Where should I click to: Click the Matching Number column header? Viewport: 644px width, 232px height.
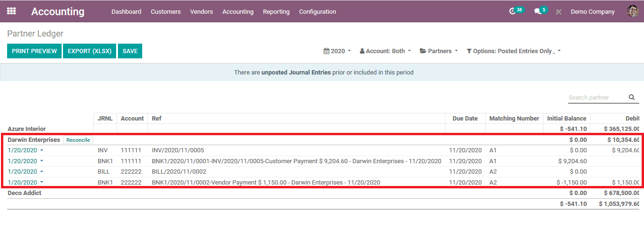pos(514,118)
